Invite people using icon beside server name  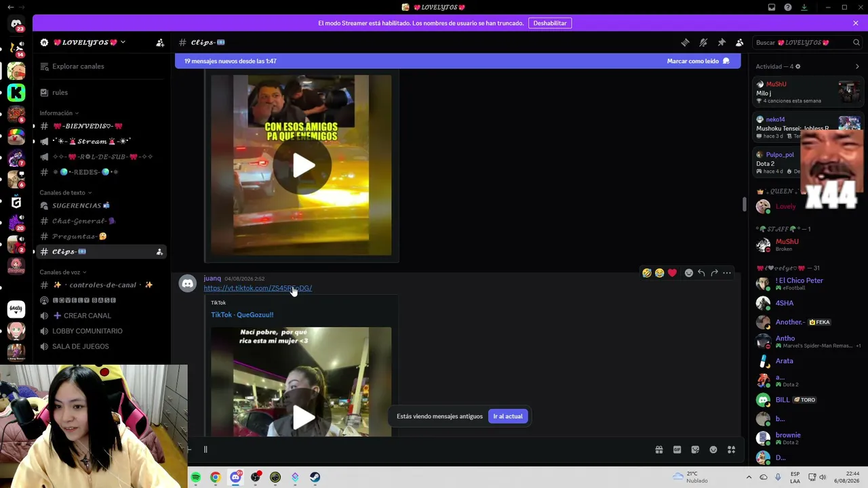click(160, 42)
